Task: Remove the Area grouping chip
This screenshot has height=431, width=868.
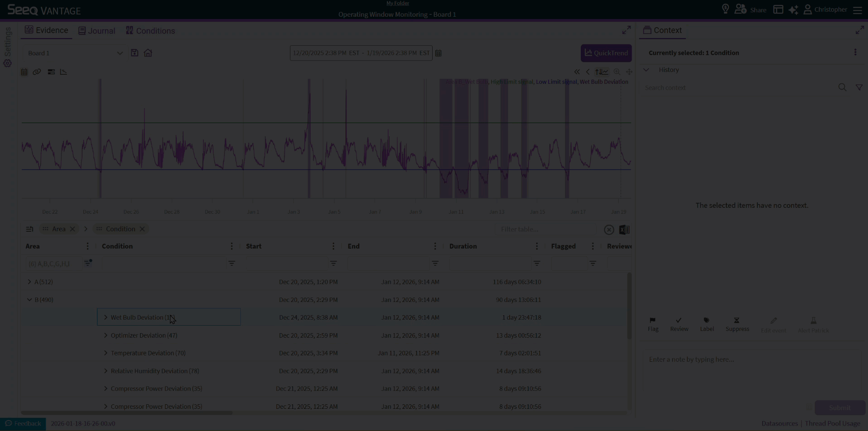Action: (72, 229)
